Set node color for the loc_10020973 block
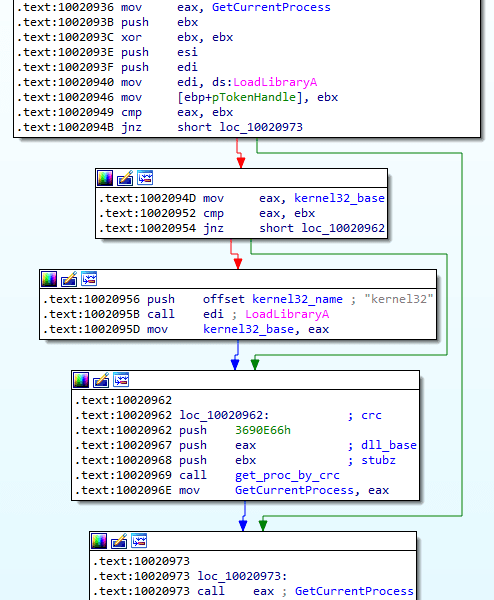Screen dimensions: 494x600 (99, 541)
